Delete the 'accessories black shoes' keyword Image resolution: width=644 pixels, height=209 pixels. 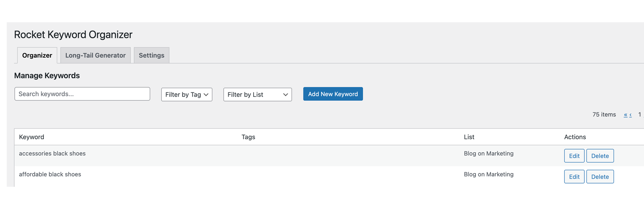tap(600, 156)
